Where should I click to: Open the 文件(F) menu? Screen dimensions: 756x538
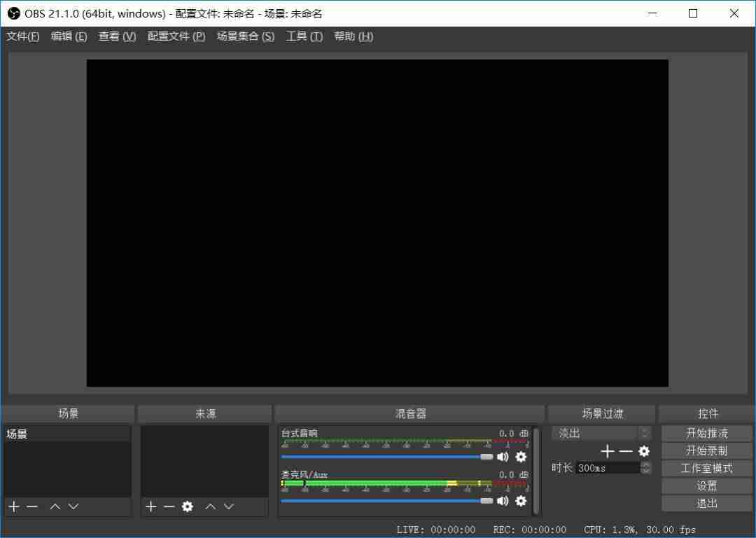[x=22, y=36]
